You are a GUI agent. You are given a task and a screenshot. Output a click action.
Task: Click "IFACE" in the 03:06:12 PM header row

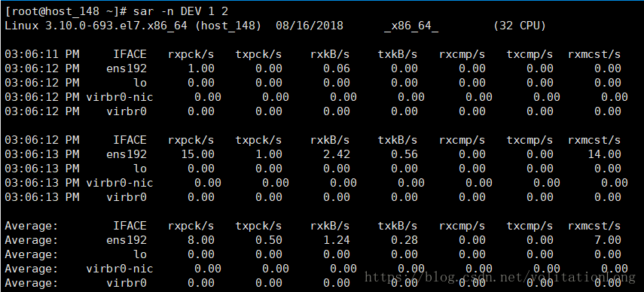[130, 140]
